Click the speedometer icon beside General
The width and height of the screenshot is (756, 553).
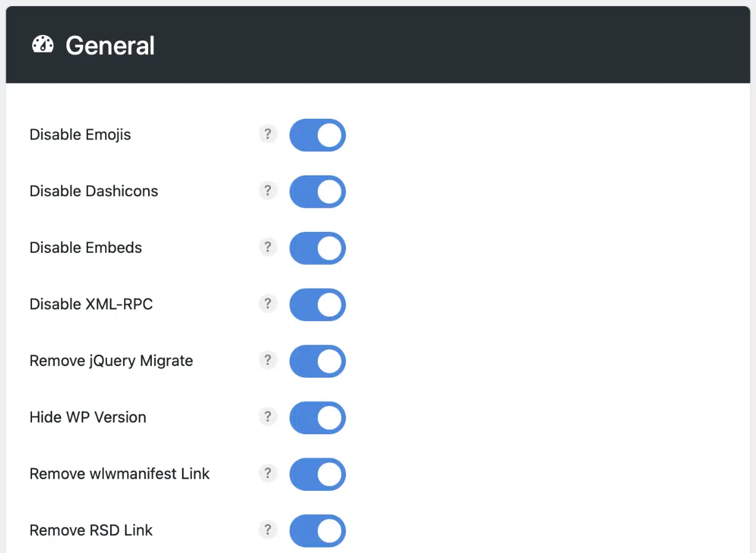pyautogui.click(x=43, y=45)
